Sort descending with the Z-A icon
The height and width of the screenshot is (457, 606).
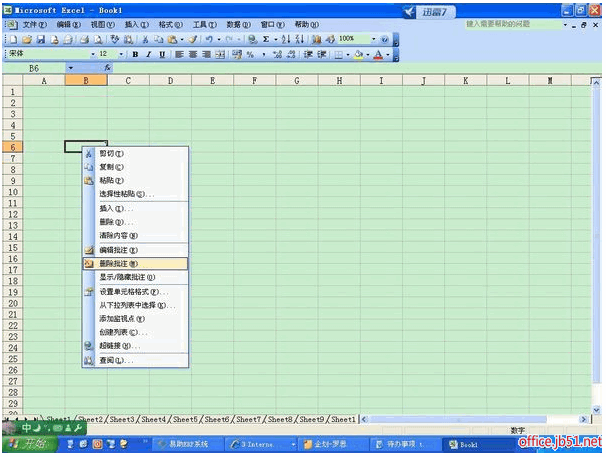300,39
